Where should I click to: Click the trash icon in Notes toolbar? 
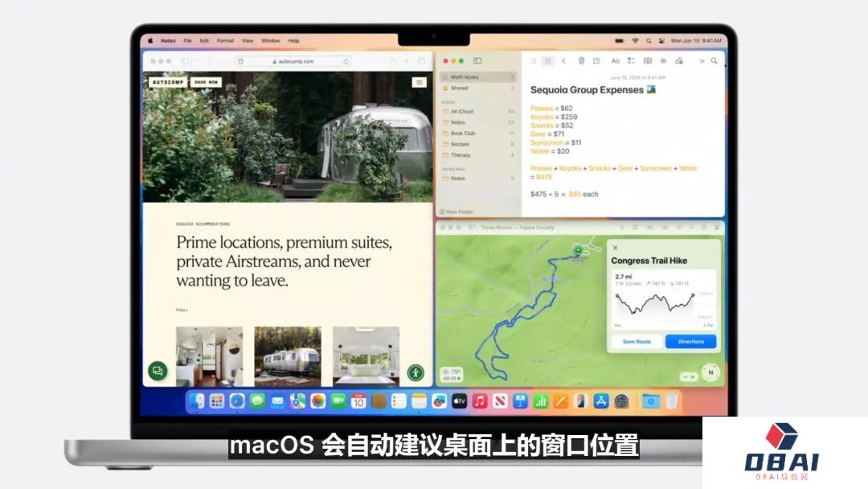coord(581,61)
